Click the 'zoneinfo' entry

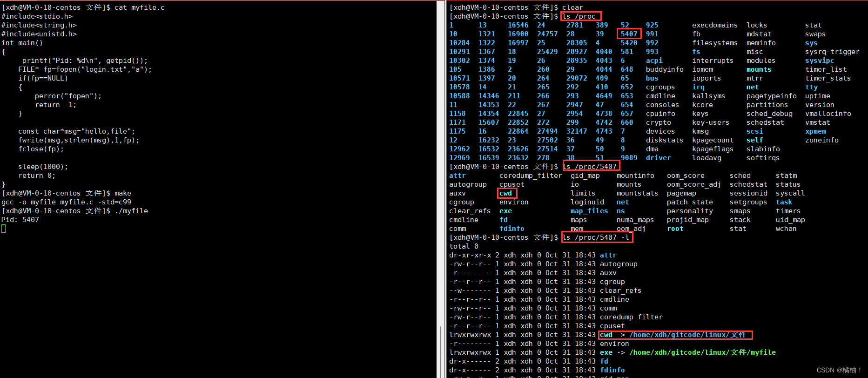click(822, 140)
